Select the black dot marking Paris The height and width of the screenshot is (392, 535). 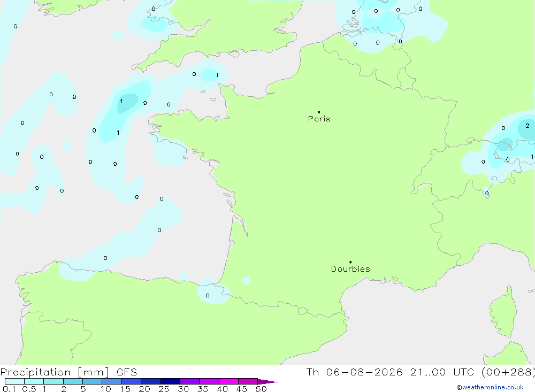click(319, 112)
